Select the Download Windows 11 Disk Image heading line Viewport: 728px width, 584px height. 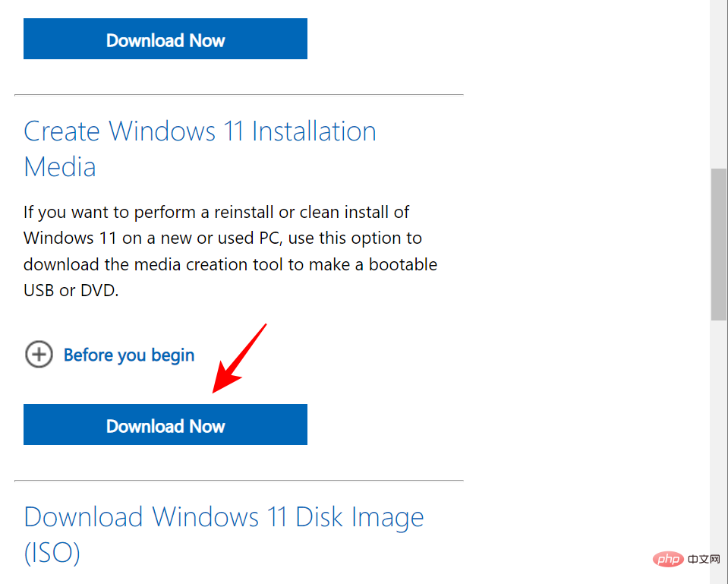(x=224, y=517)
